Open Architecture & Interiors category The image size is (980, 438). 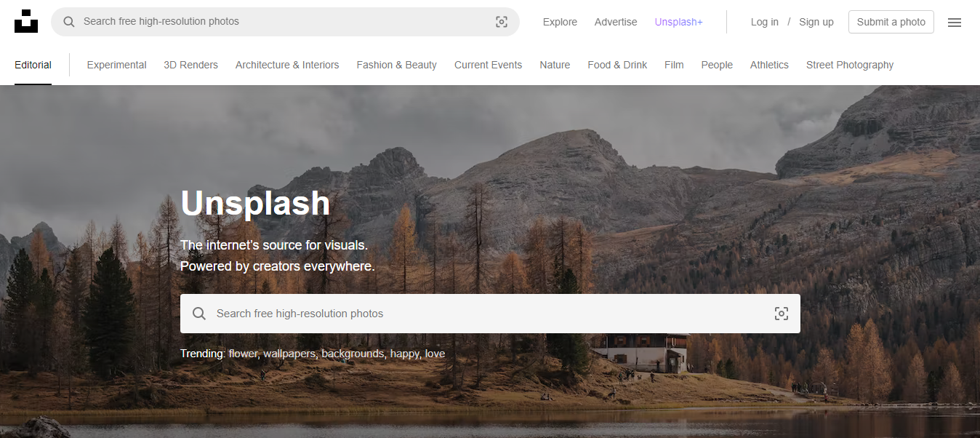[287, 65]
